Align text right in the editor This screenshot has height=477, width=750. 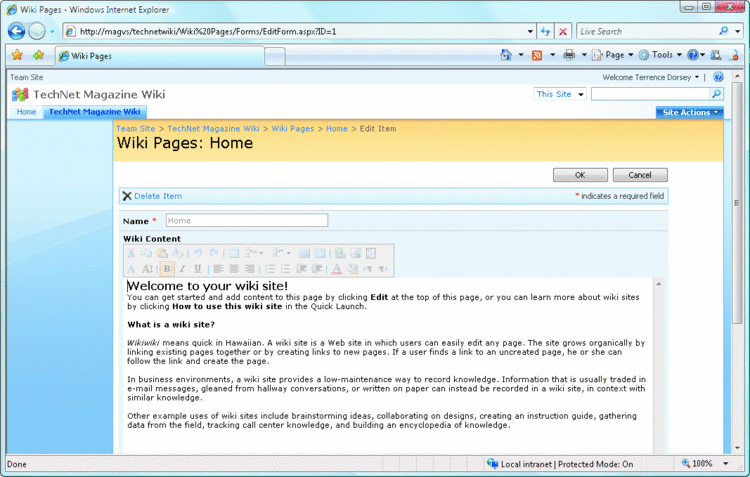[249, 269]
